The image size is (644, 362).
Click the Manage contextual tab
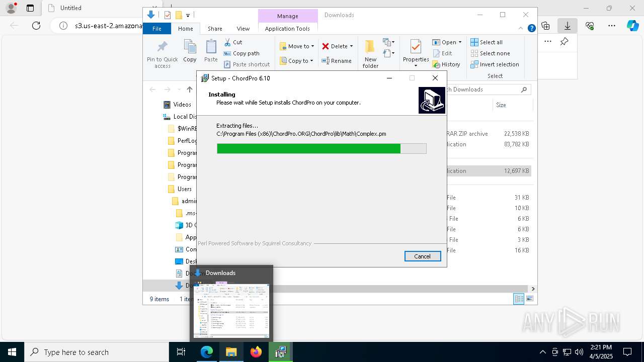[x=288, y=16]
